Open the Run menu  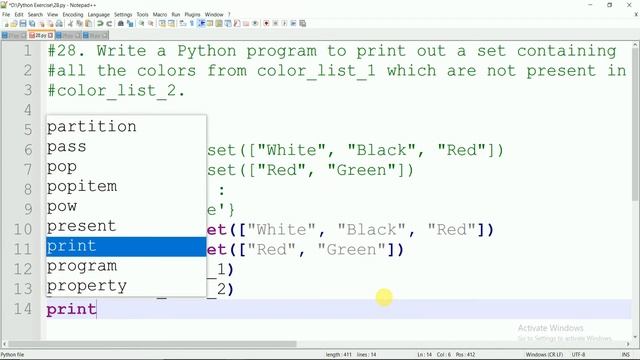176,14
